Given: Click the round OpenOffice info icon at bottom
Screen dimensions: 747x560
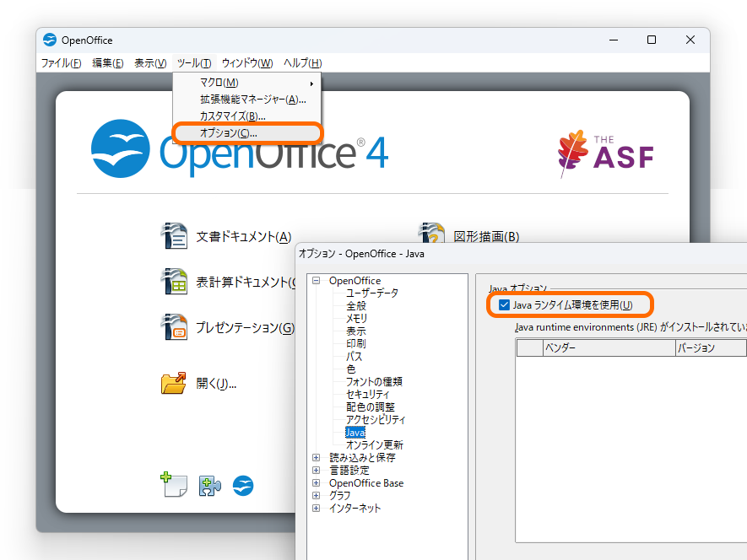Looking at the screenshot, I should tap(243, 486).
